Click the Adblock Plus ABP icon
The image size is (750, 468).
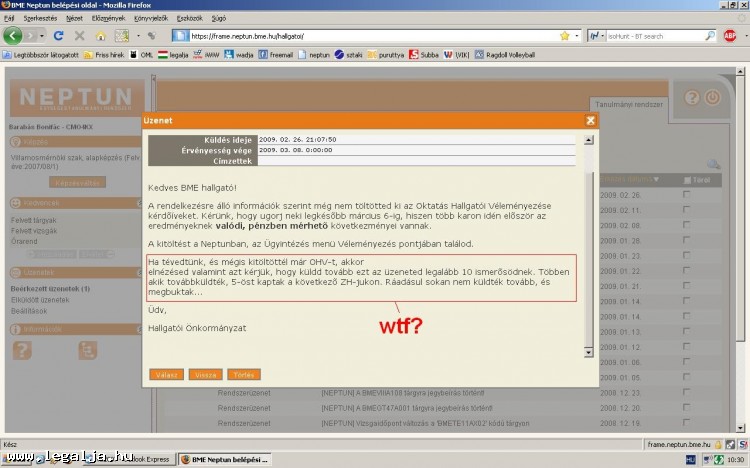(730, 35)
